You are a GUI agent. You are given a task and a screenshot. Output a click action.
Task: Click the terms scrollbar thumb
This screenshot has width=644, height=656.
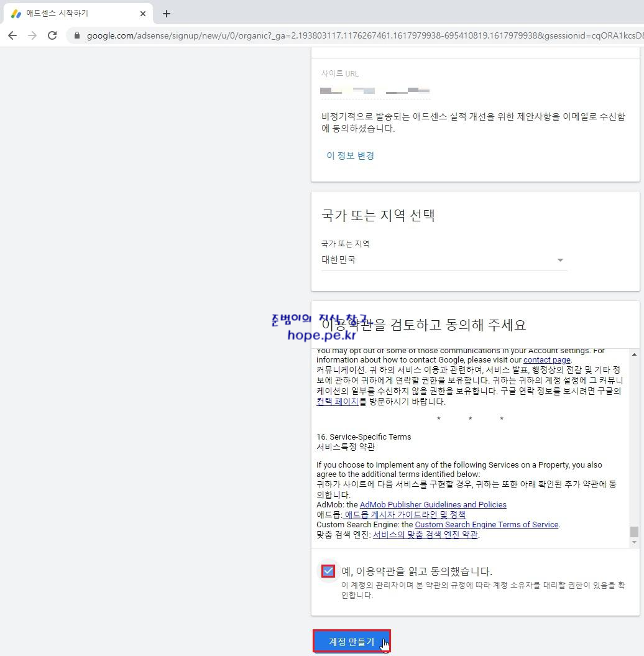635,531
